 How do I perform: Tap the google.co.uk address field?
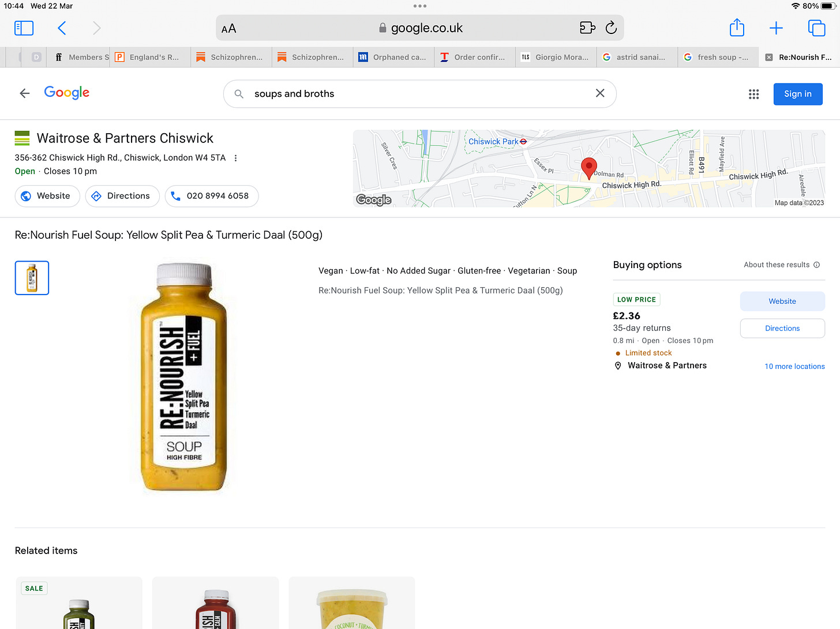420,28
